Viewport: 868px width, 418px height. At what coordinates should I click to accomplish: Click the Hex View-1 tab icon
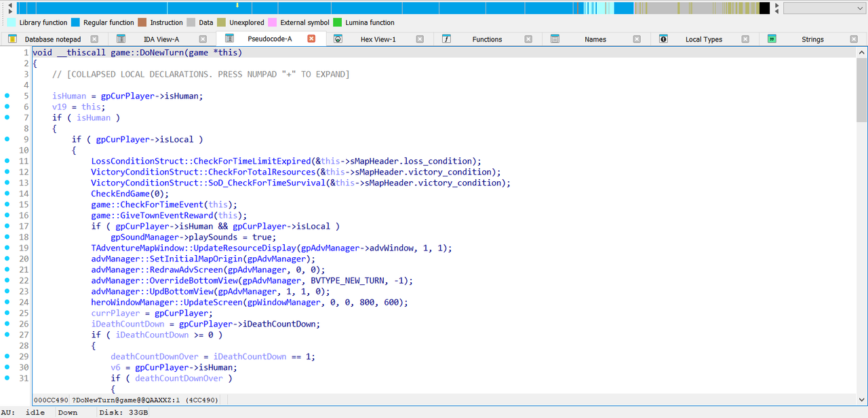tap(338, 39)
